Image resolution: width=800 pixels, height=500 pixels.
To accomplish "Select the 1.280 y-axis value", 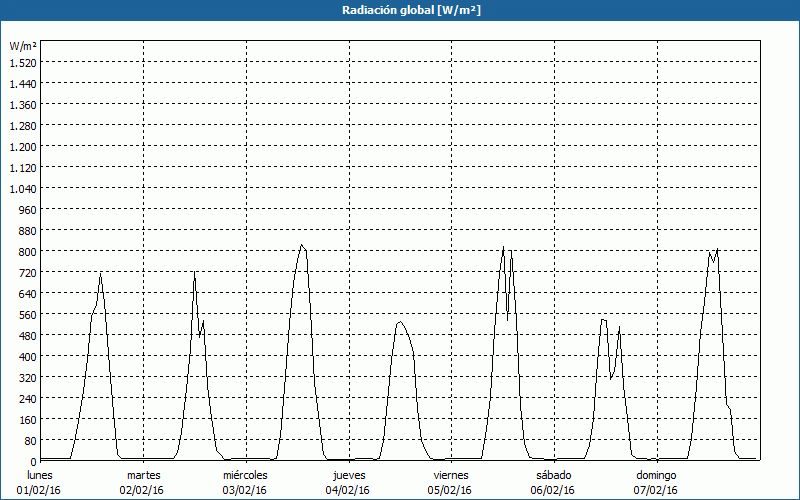I will click(x=23, y=126).
